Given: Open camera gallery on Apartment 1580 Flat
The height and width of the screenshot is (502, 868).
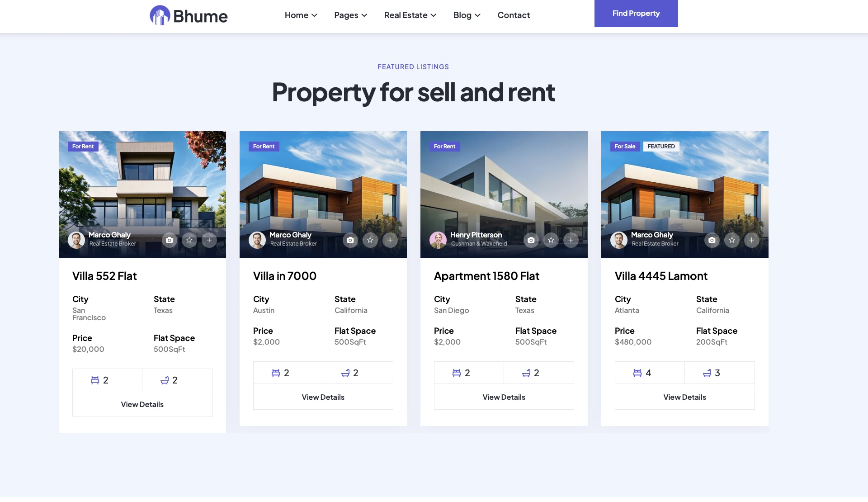Looking at the screenshot, I should click(531, 240).
